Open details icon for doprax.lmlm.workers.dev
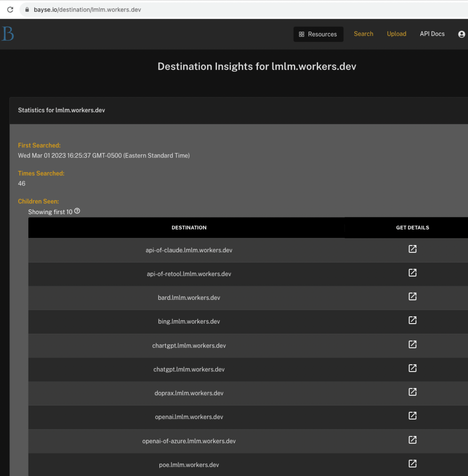 point(412,392)
